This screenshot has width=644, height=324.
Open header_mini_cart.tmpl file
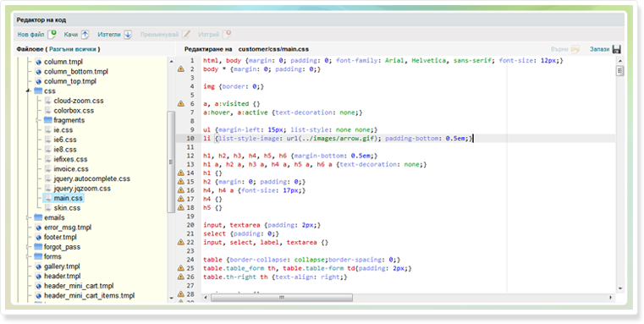point(79,286)
